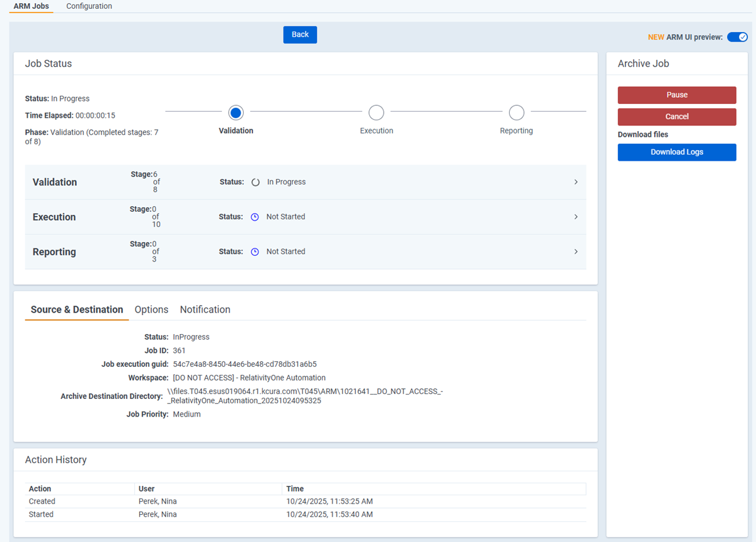Switch to the Notification tab
The width and height of the screenshot is (756, 542).
tap(205, 309)
